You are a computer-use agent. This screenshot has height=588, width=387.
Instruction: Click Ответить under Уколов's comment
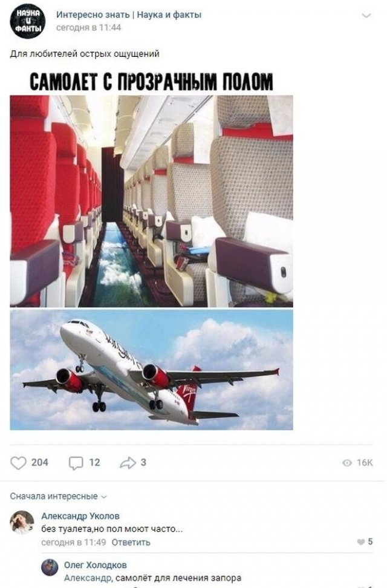[x=131, y=542]
